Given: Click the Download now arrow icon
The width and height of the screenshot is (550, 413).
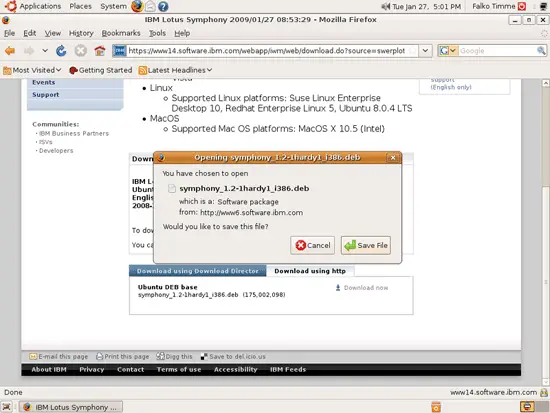Looking at the screenshot, I should point(338,288).
